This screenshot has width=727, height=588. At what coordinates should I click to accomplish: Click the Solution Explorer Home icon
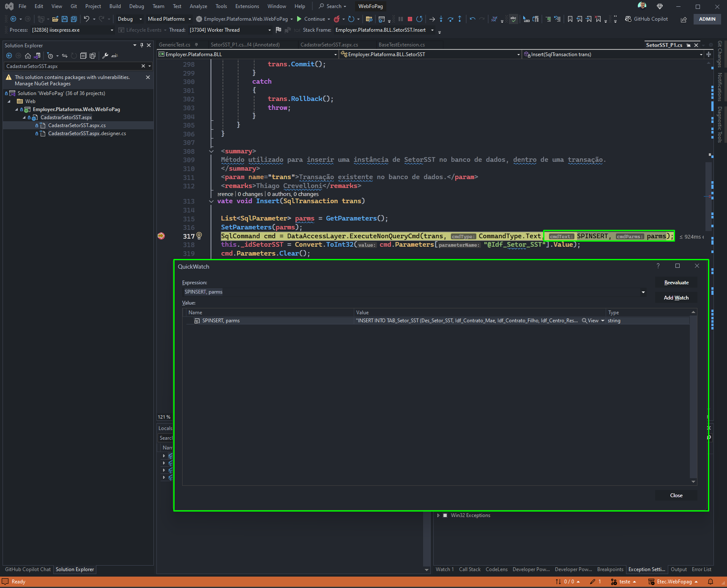[28, 56]
